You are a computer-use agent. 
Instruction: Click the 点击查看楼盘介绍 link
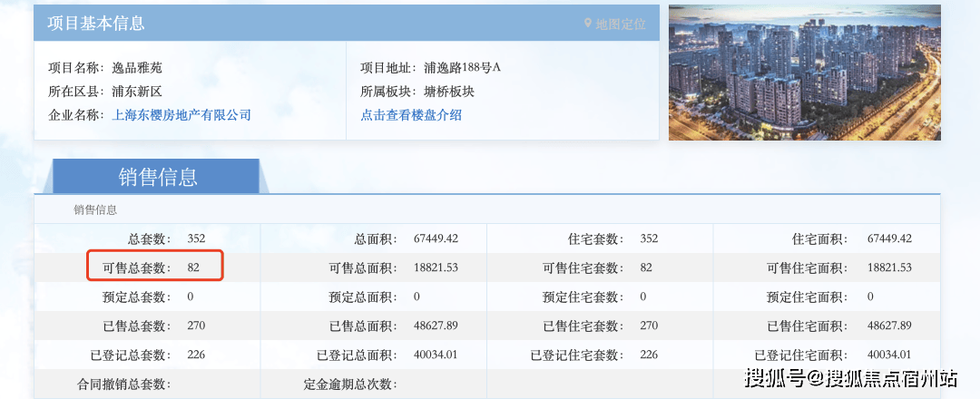(x=411, y=115)
